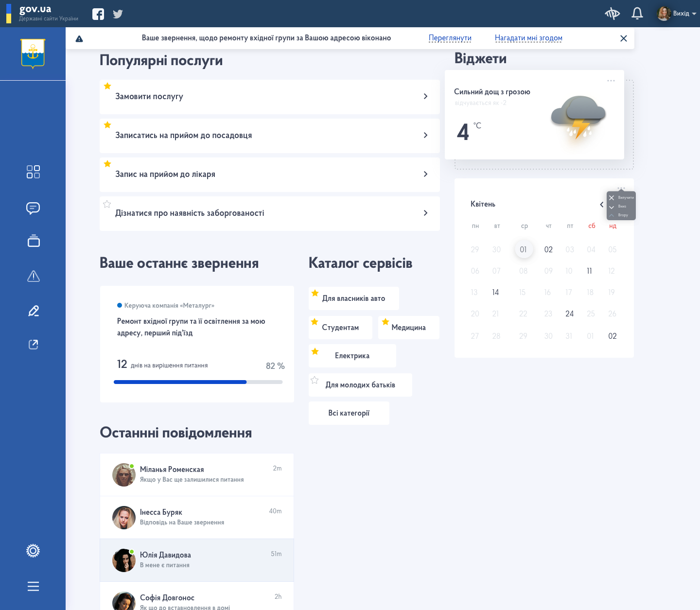Toggle star on Електрика category
This screenshot has height=610, width=700.
(x=315, y=351)
